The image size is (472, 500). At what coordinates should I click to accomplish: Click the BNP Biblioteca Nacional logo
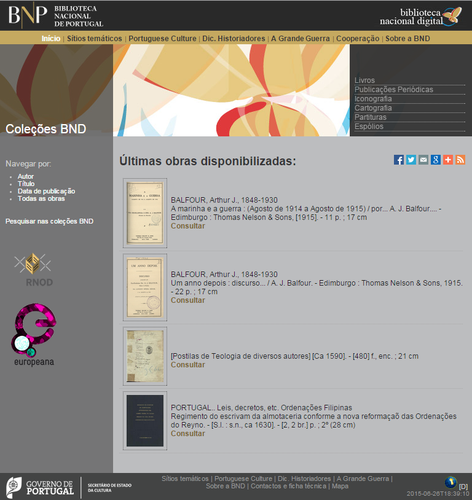(x=56, y=16)
